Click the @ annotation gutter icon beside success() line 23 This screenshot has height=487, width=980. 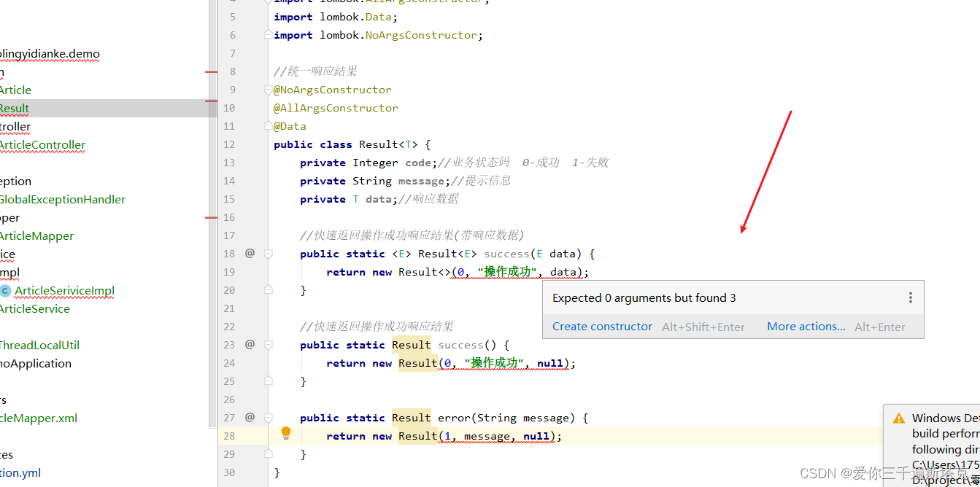[250, 344]
